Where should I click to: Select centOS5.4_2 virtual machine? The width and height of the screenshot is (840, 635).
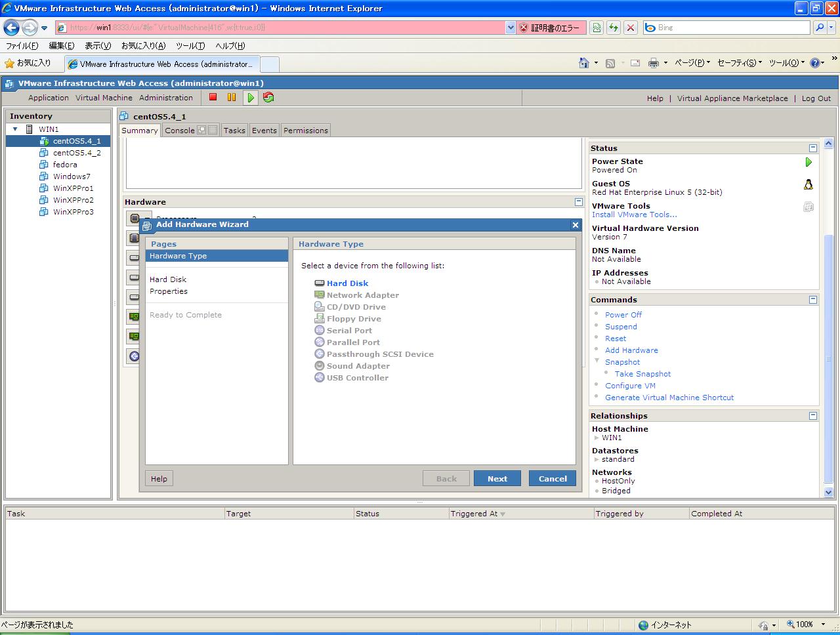[x=77, y=153]
